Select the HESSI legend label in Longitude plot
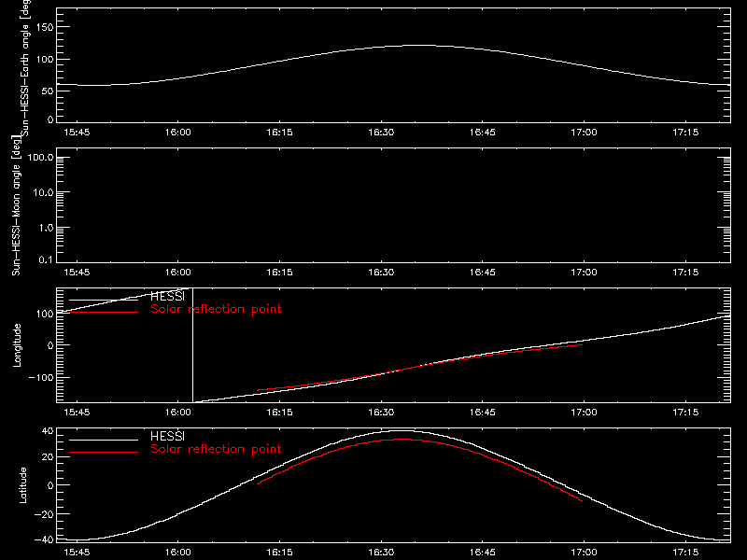The width and height of the screenshot is (747, 560). coord(167,296)
